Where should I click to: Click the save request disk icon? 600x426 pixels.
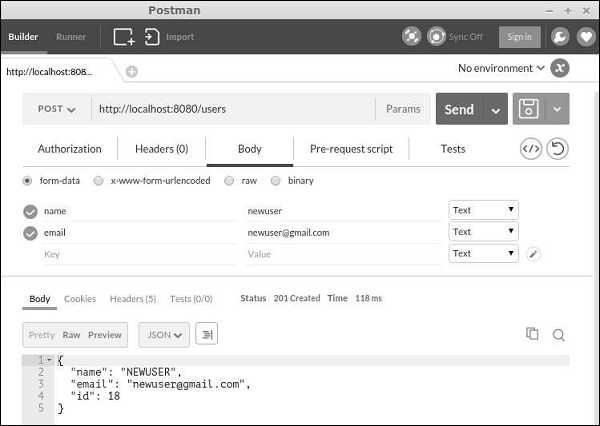pos(528,109)
